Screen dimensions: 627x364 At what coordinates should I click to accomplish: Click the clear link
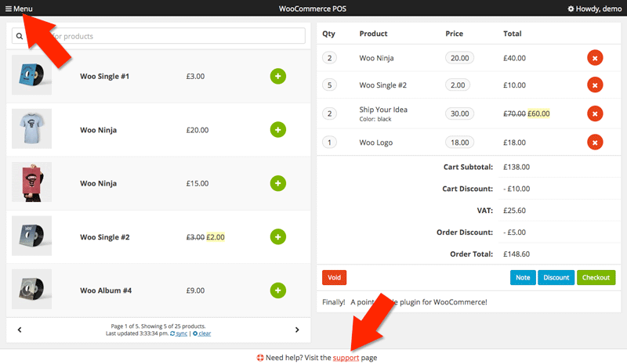pos(204,333)
